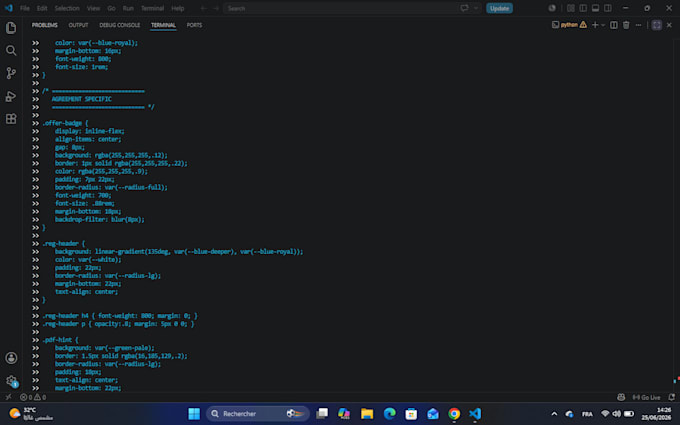Image resolution: width=680 pixels, height=425 pixels.
Task: Open the chat icon beside the search box
Action: click(x=464, y=8)
